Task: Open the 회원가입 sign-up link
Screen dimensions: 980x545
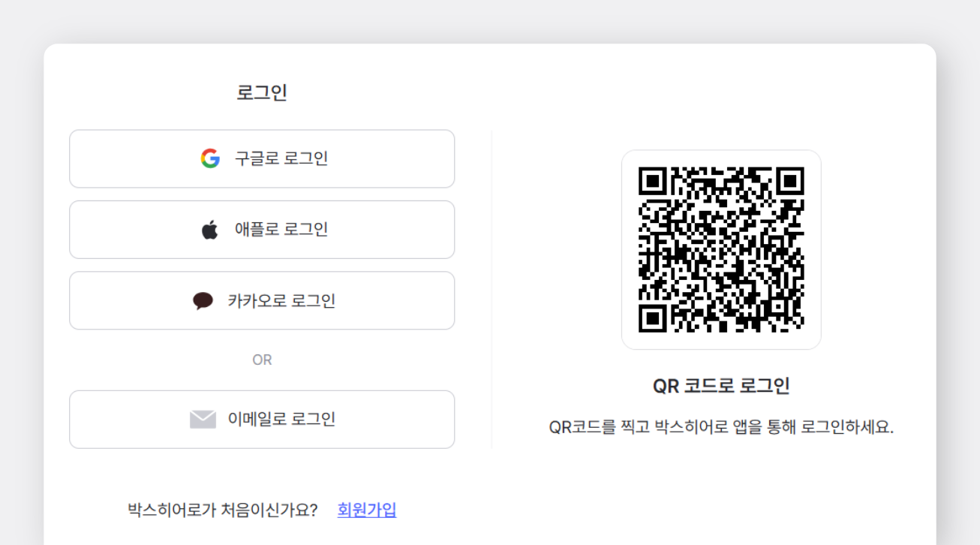Action: 367,510
